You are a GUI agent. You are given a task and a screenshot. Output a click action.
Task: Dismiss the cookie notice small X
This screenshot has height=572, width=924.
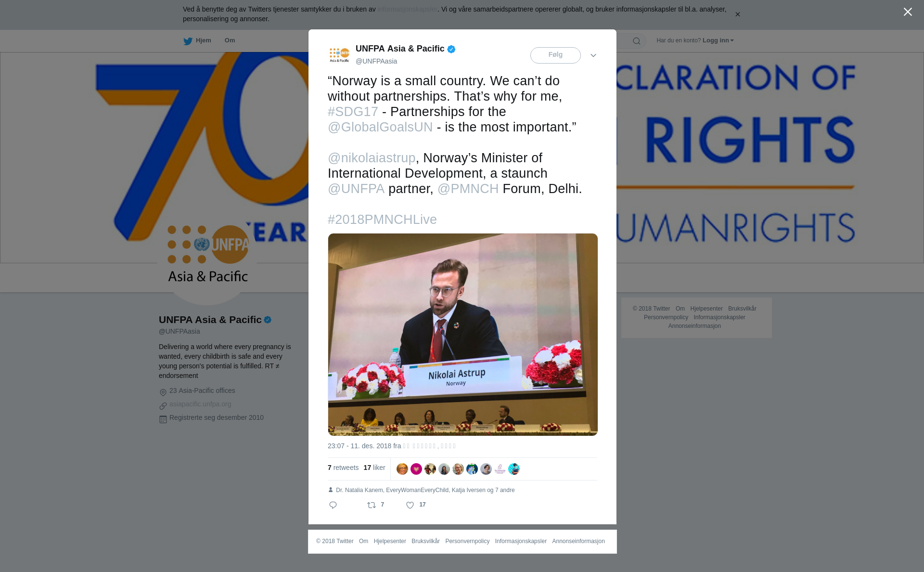coord(737,14)
